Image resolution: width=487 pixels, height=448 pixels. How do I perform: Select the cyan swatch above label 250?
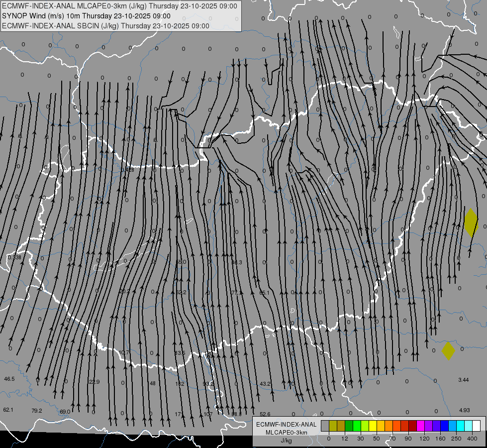(x=460, y=426)
